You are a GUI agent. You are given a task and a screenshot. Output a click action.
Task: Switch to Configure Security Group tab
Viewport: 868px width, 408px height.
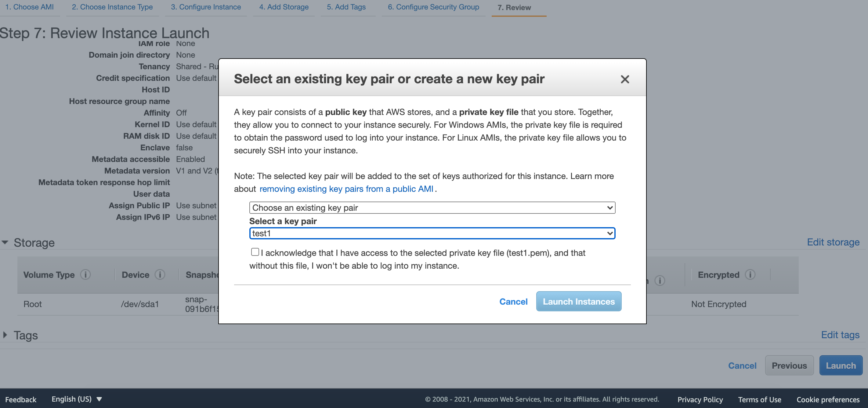pyautogui.click(x=433, y=7)
